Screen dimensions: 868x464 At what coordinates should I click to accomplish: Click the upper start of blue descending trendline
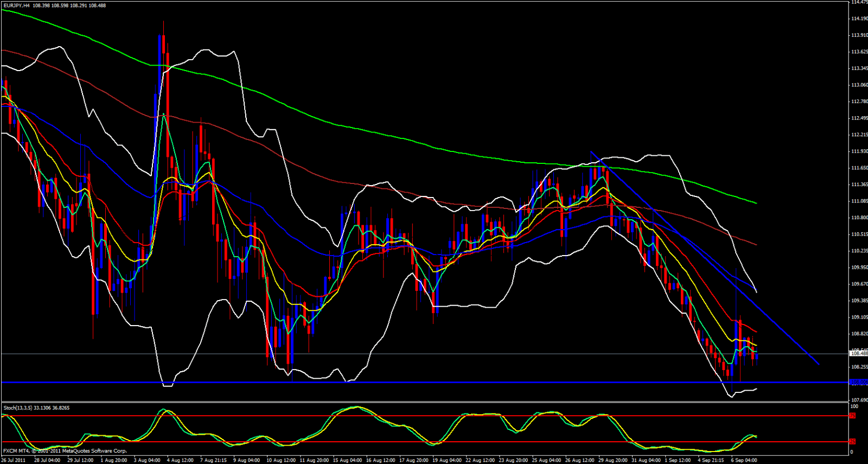(591, 151)
